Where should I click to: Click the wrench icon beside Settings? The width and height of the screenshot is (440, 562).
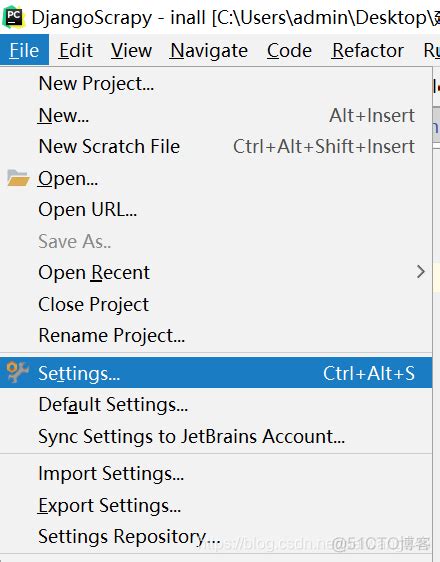[x=18, y=372]
